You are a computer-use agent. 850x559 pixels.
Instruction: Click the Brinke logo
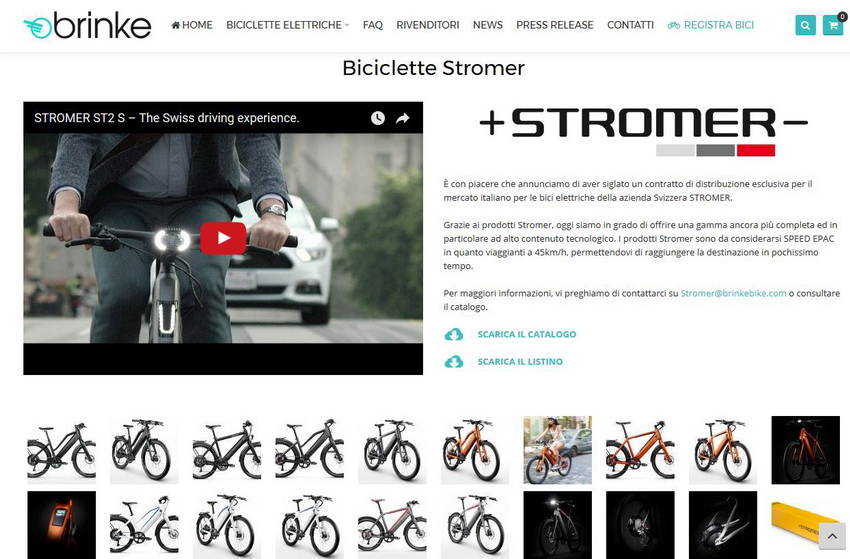[x=87, y=26]
